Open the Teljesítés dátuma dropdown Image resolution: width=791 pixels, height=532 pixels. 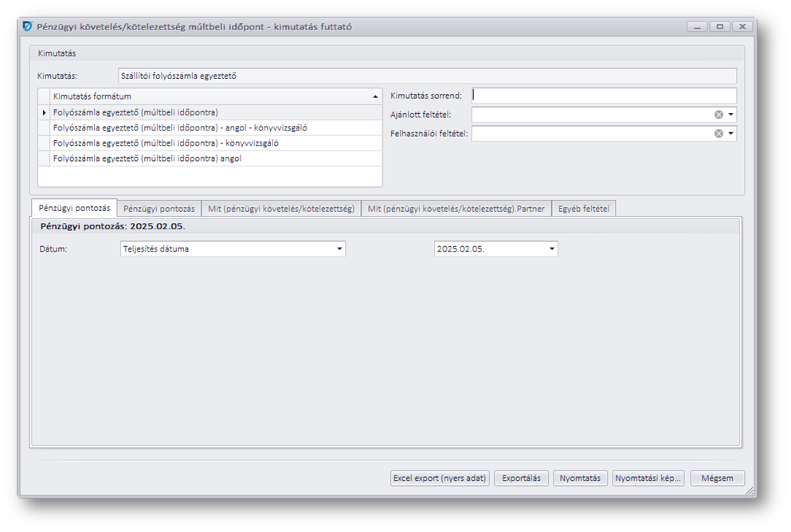tap(339, 249)
